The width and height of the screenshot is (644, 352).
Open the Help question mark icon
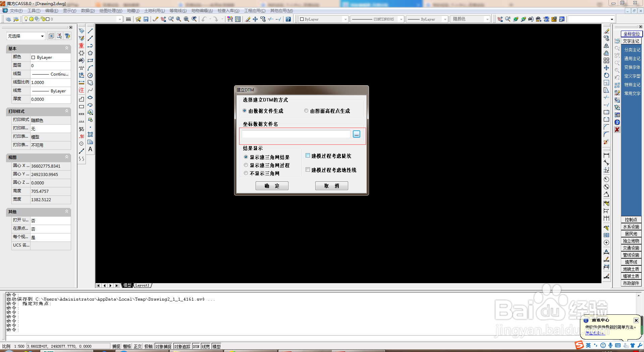point(288,19)
